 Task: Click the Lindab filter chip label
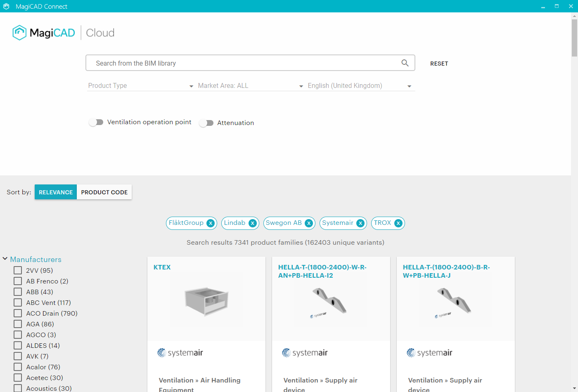point(235,223)
